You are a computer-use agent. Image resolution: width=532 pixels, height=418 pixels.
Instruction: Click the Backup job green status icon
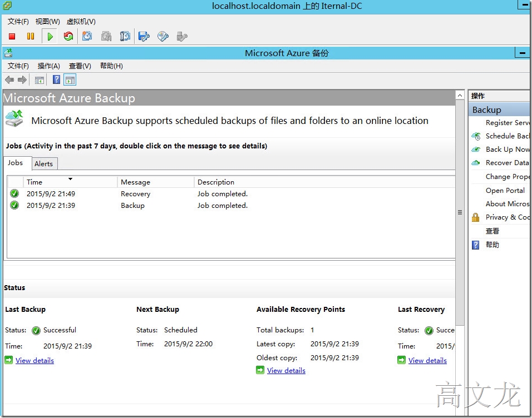[14, 205]
